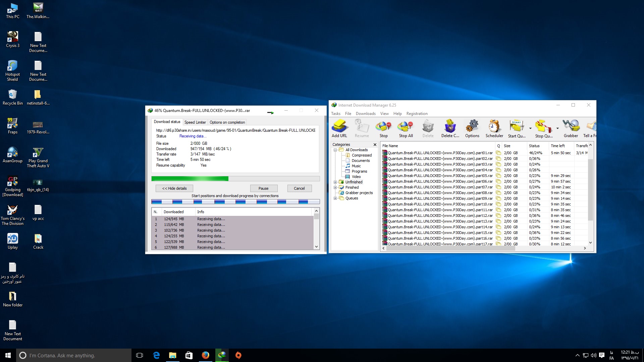Open Microsoft Edge from taskbar

point(156,355)
